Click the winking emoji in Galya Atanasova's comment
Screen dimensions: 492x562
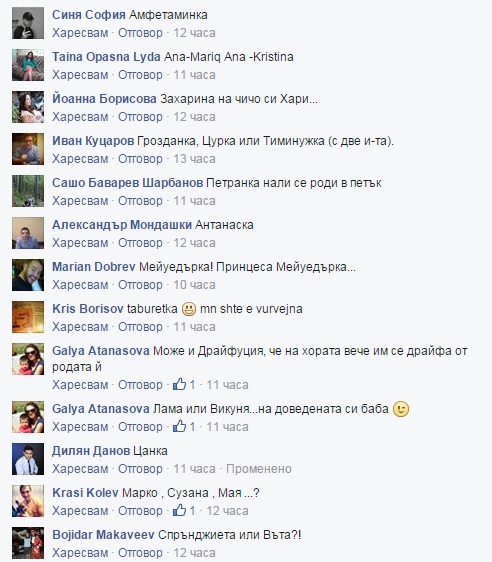pos(401,409)
